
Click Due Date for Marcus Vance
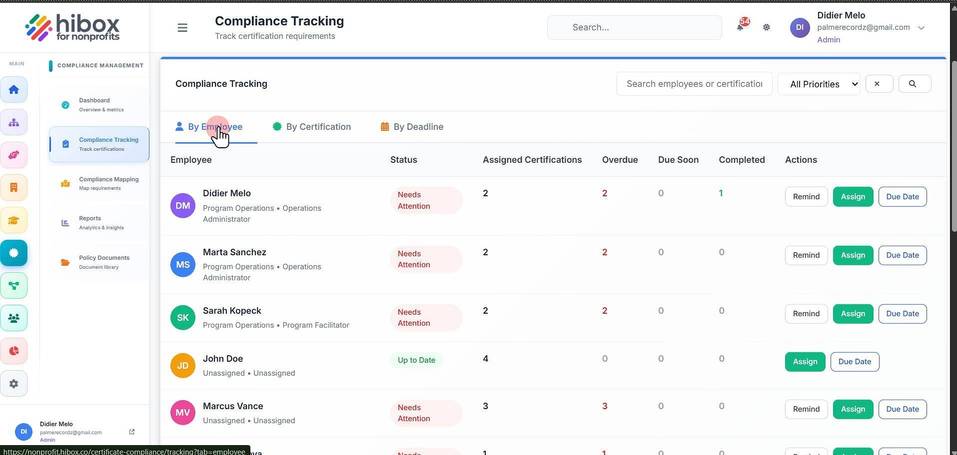point(903,409)
